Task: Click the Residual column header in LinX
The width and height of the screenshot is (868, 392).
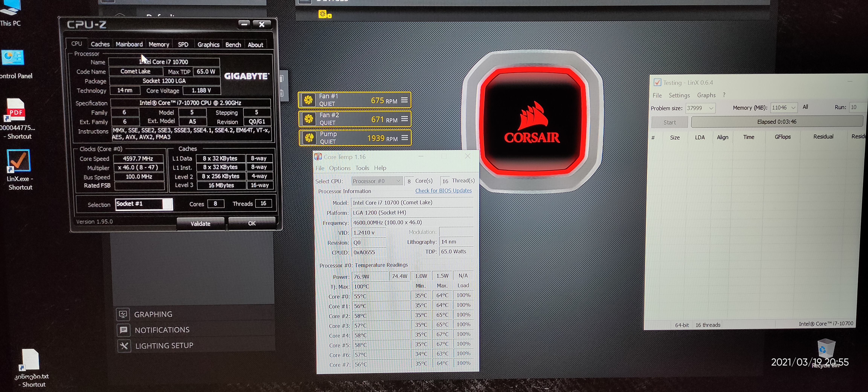Action: (x=823, y=136)
